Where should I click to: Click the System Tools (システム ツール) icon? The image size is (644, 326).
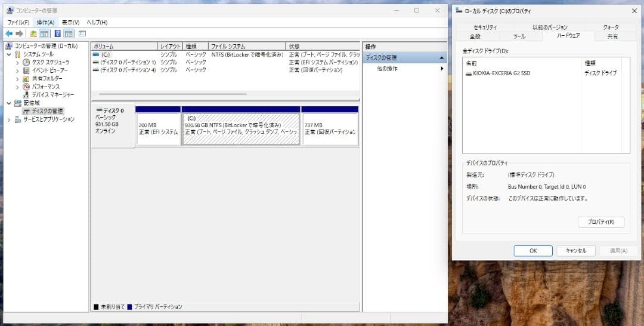(x=18, y=54)
